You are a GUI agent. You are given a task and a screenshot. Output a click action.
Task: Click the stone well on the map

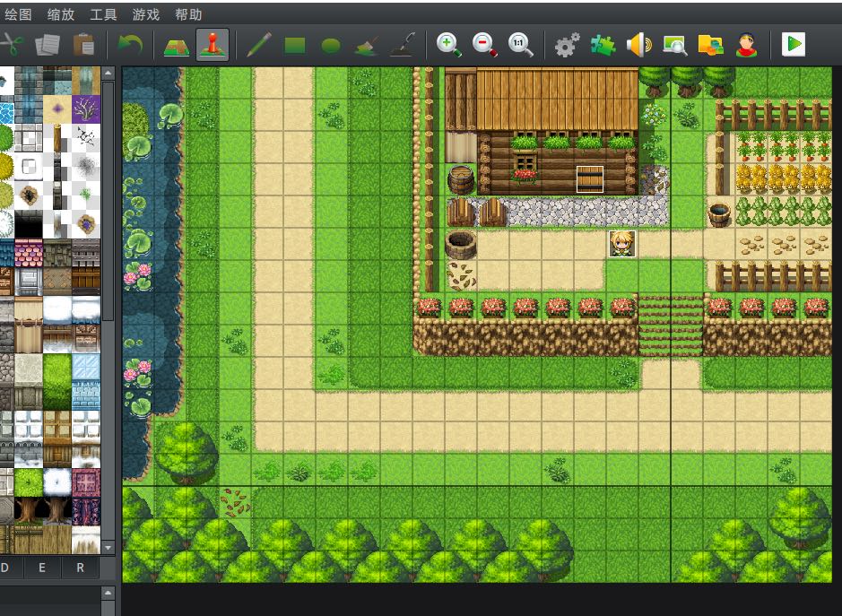click(461, 245)
